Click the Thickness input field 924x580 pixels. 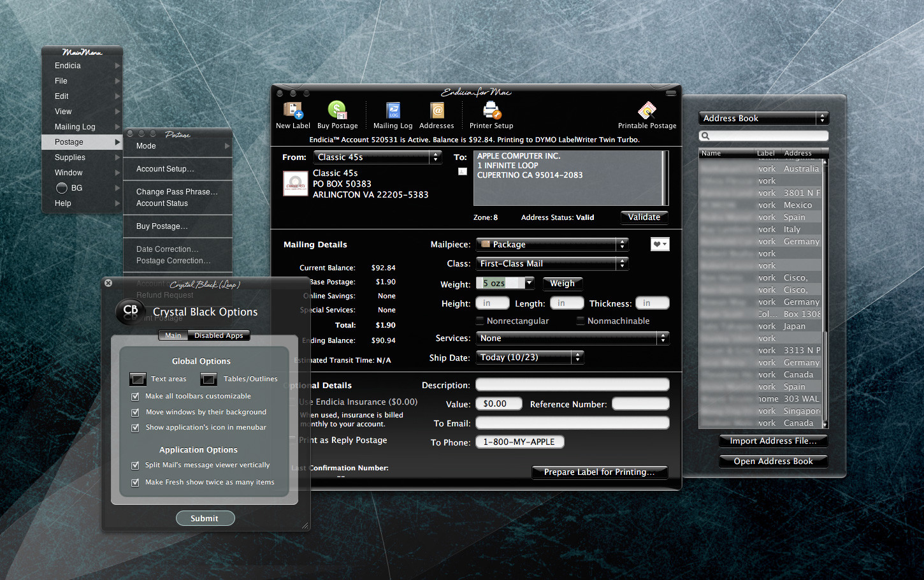[653, 303]
